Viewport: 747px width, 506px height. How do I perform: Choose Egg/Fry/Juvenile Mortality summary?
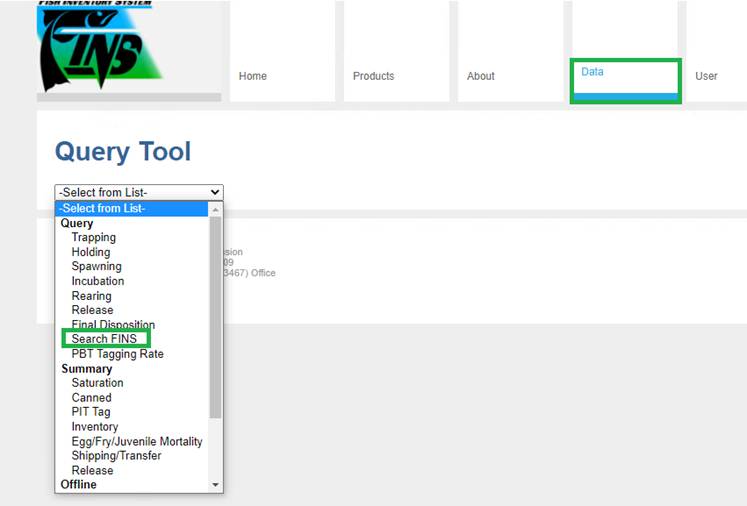pos(136,441)
